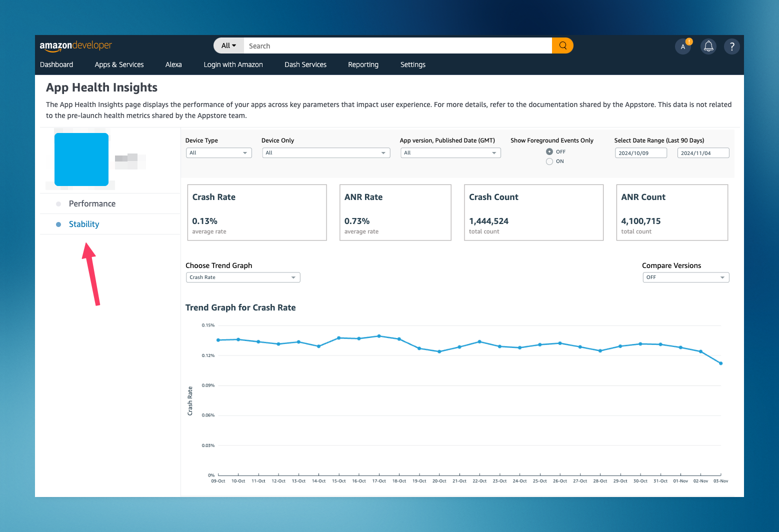Switch to the Performance section

pos(92,203)
